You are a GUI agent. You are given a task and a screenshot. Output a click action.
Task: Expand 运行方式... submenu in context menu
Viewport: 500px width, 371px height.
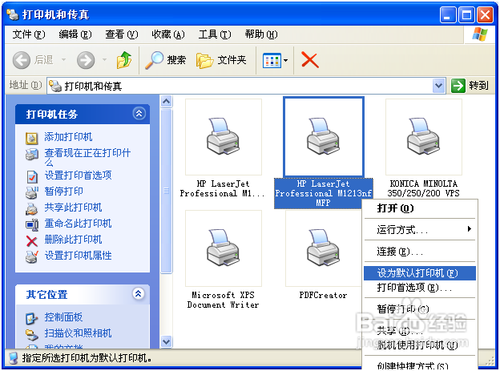420,230
